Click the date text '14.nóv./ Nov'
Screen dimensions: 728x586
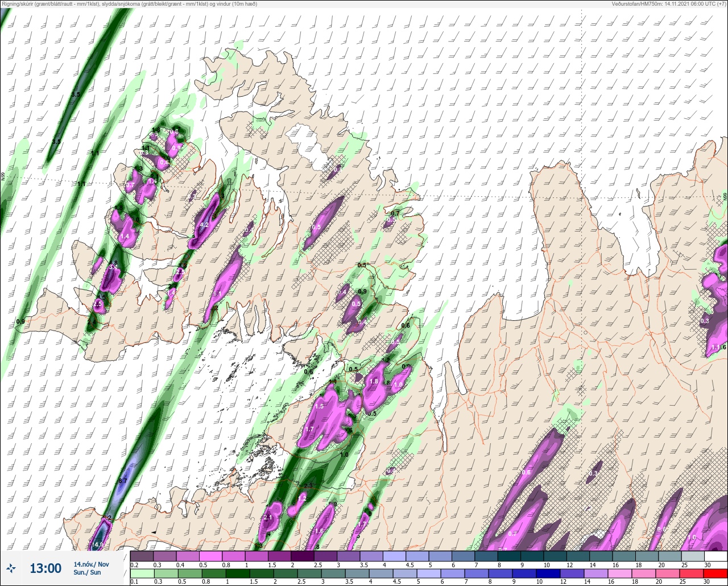click(x=91, y=564)
